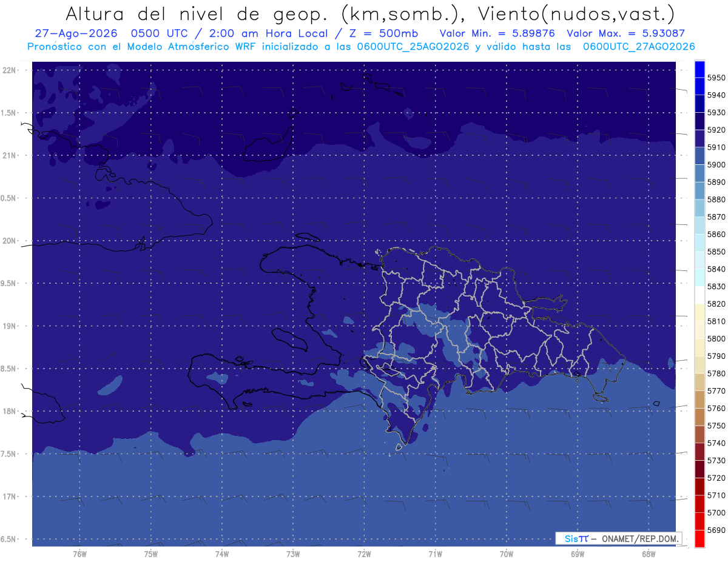
Task: Click the '5860' colorbar value
Action: (x=716, y=234)
